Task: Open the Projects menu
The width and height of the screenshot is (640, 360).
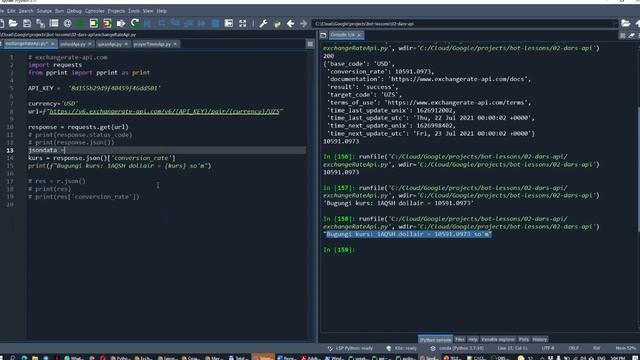Action: coord(116,11)
